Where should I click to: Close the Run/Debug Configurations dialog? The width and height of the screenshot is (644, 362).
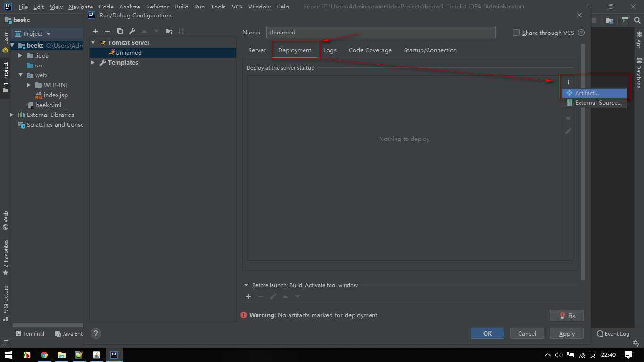[579, 15]
